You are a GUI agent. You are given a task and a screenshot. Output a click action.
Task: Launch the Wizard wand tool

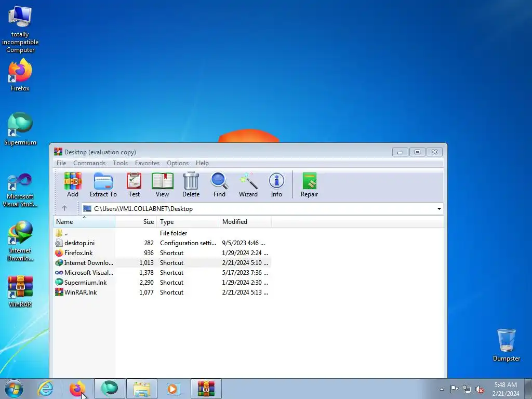[248, 184]
